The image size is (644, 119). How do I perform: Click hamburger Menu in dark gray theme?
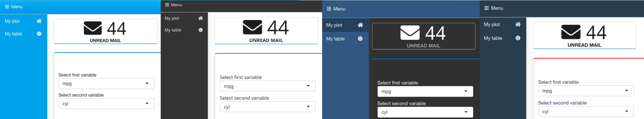173,5
